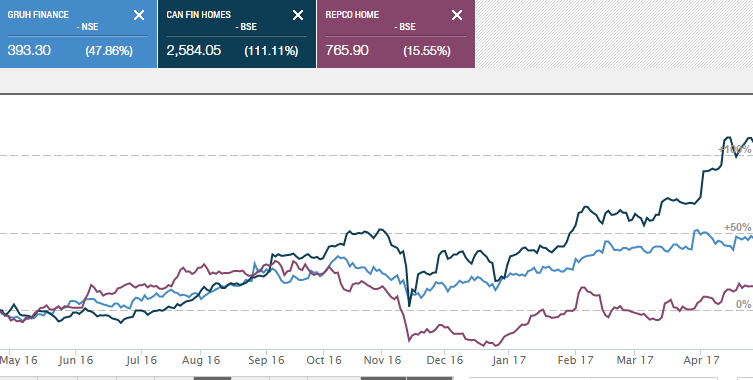Viewport: 753px width, 380px height.
Task: Remove REPCO HOME from the comparison
Action: 457,15
